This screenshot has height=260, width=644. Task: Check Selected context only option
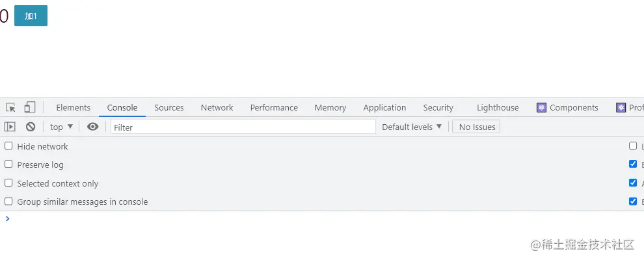[8, 183]
